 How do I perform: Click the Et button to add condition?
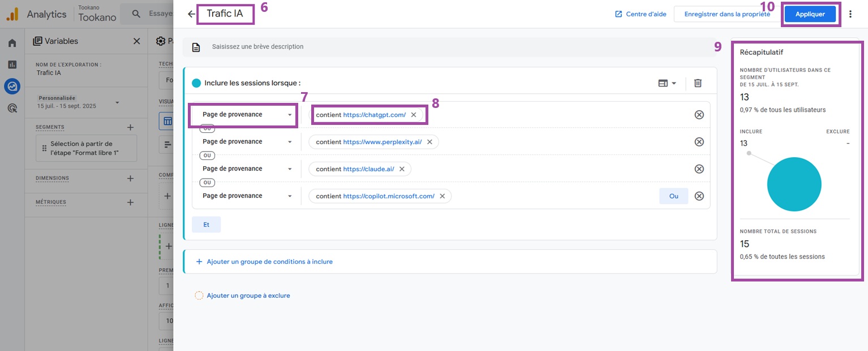coord(206,224)
